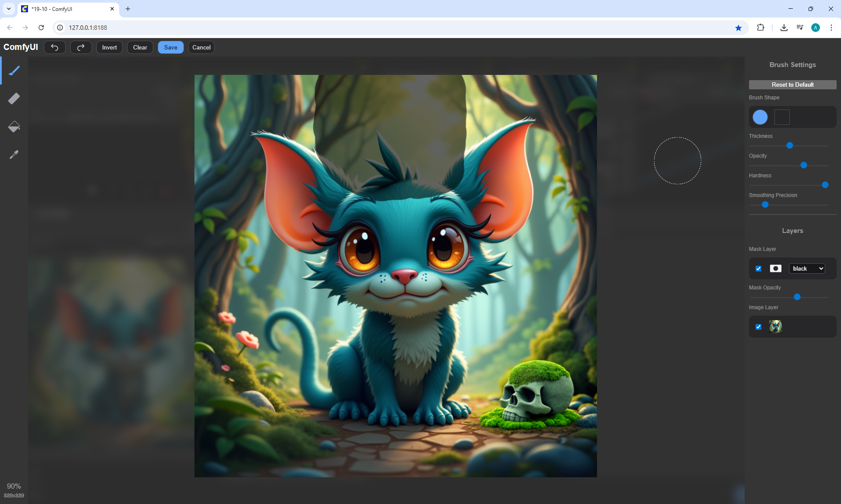The image size is (841, 504).
Task: Click the mask layer thumbnail icon
Action: tap(775, 268)
